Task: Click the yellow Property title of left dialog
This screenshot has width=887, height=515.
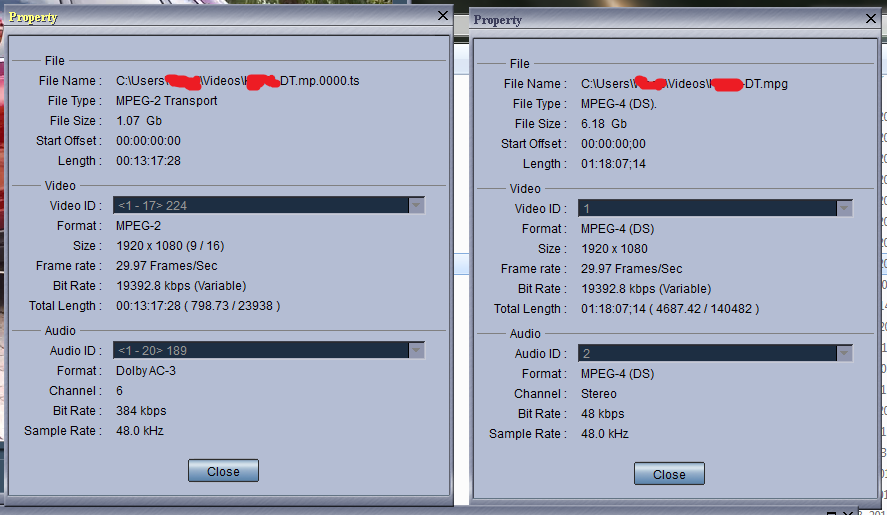Action: click(x=33, y=17)
